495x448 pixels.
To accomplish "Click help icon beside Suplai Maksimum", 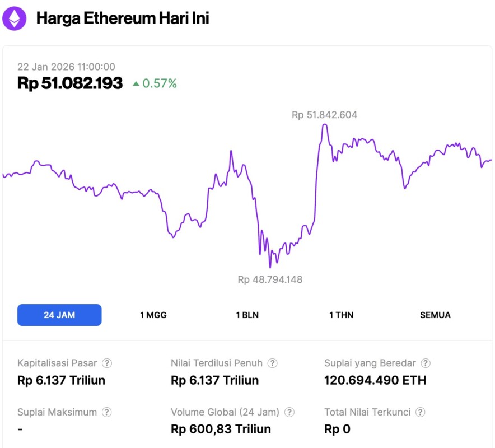I will pos(107,412).
